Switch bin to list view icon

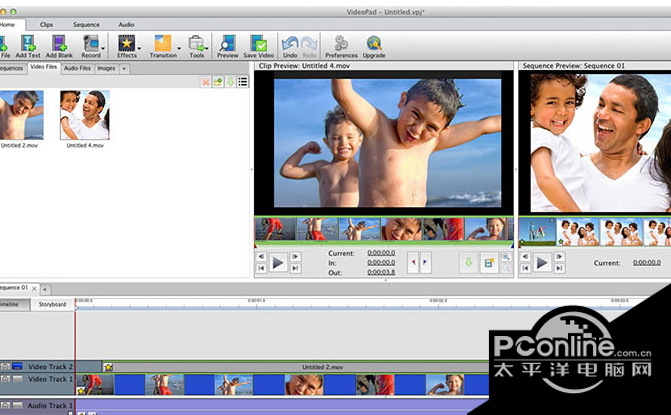point(243,82)
